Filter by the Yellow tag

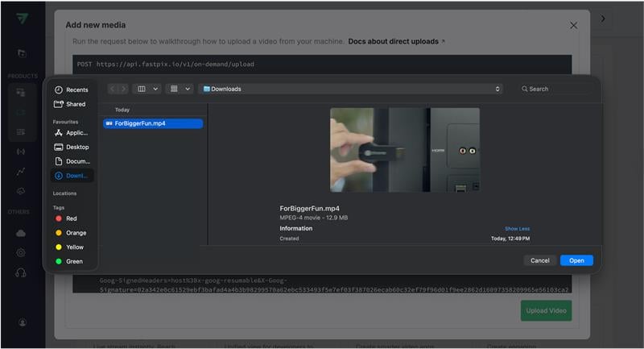coord(72,247)
